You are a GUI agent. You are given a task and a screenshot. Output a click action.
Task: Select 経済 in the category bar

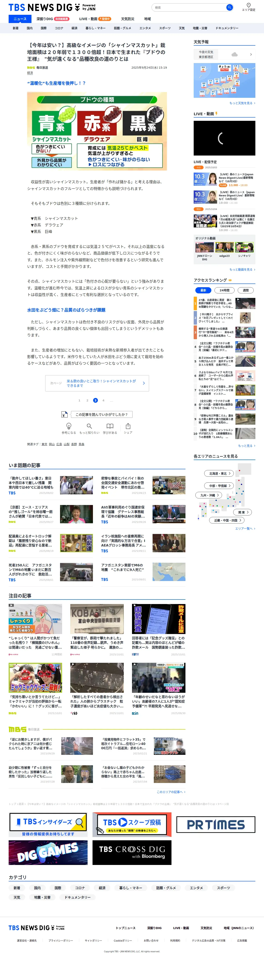74,28
